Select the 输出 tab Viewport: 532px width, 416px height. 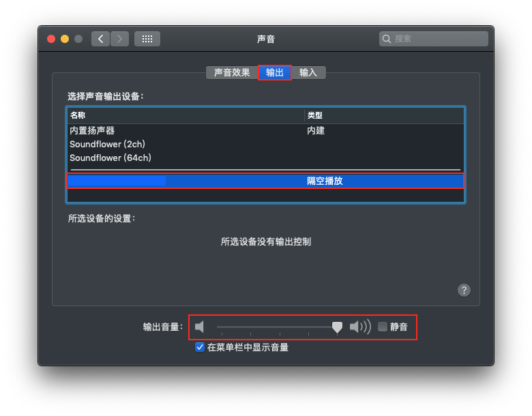tap(275, 72)
